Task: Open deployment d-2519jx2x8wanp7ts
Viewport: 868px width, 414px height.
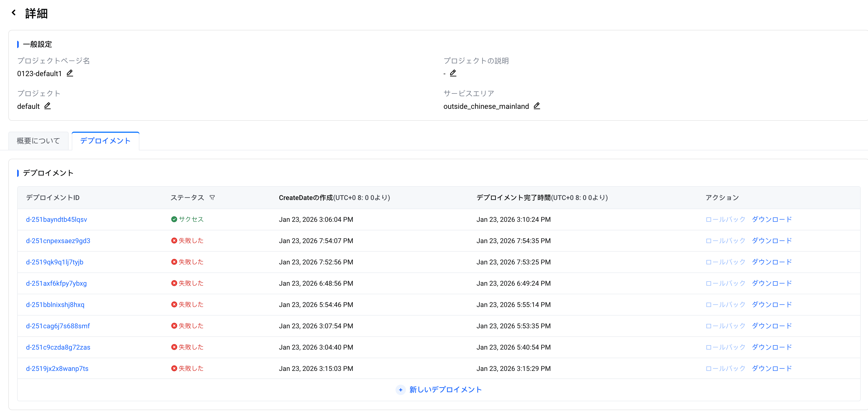Action: pos(57,369)
